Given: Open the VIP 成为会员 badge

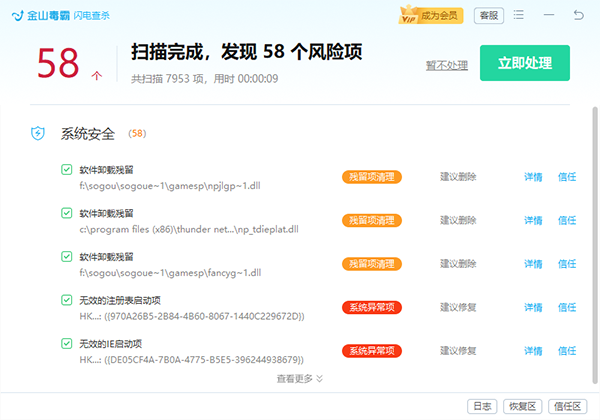Looking at the screenshot, I should pyautogui.click(x=431, y=16).
